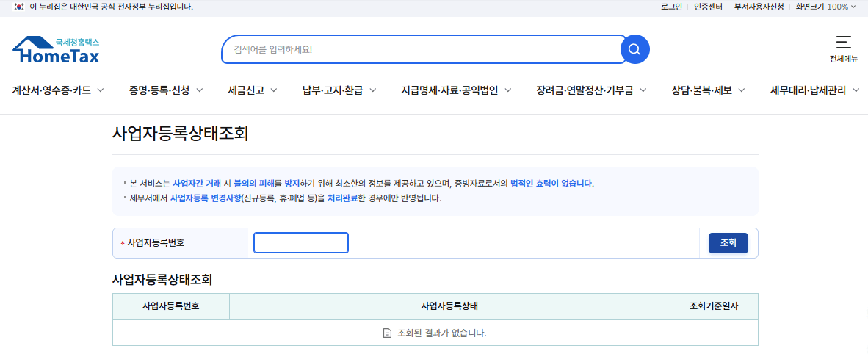Click the 법적인 효력이 없습니다 notice text

pos(551,184)
